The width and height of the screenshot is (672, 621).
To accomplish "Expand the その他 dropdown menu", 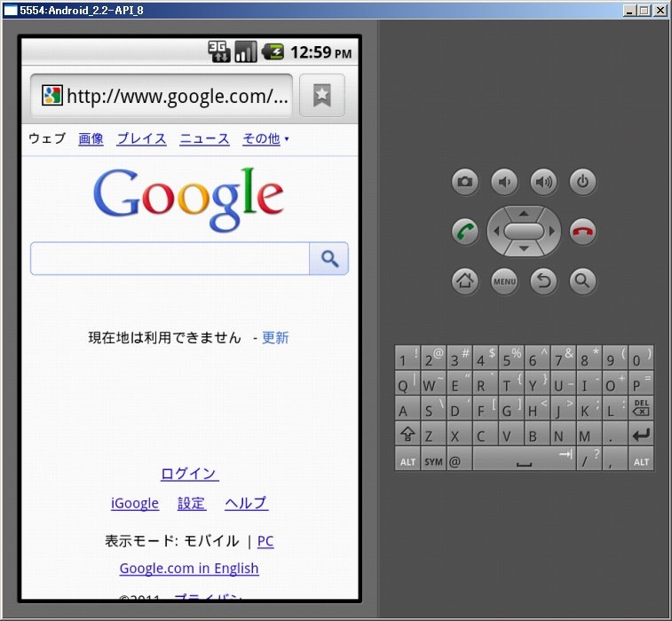I will click(265, 138).
